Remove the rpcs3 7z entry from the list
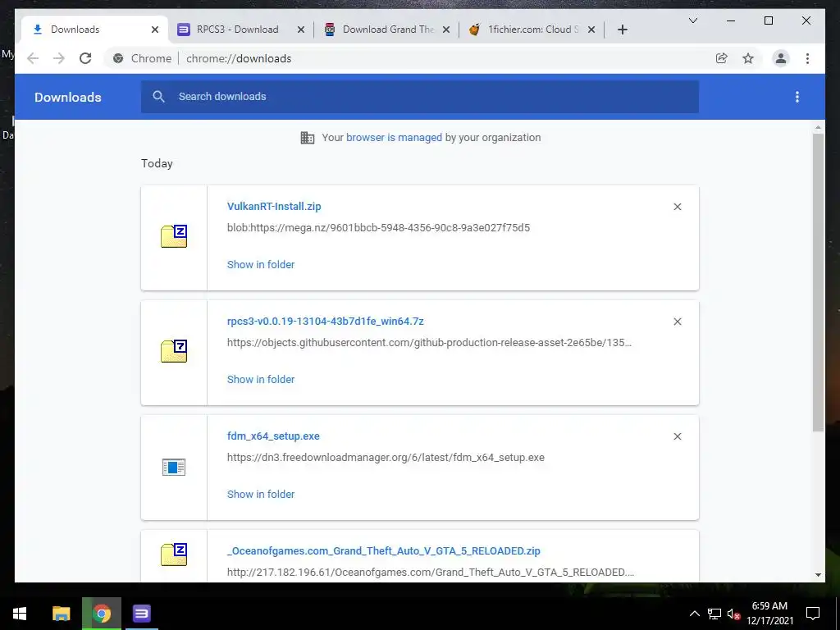The width and height of the screenshot is (840, 630). tap(677, 322)
